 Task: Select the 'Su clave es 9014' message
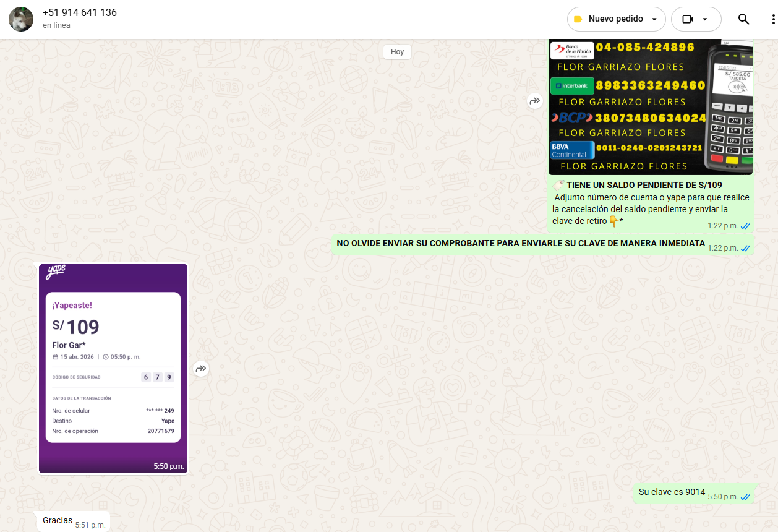[x=672, y=492]
